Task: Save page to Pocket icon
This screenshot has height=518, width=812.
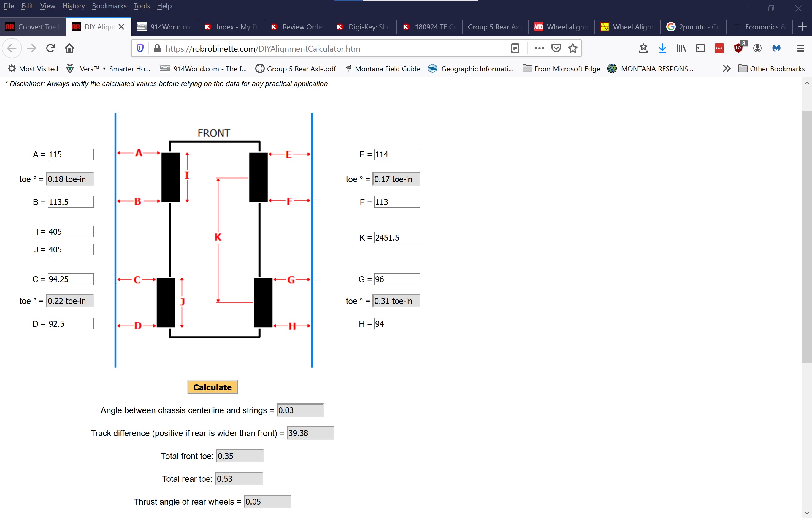Action: (x=556, y=48)
